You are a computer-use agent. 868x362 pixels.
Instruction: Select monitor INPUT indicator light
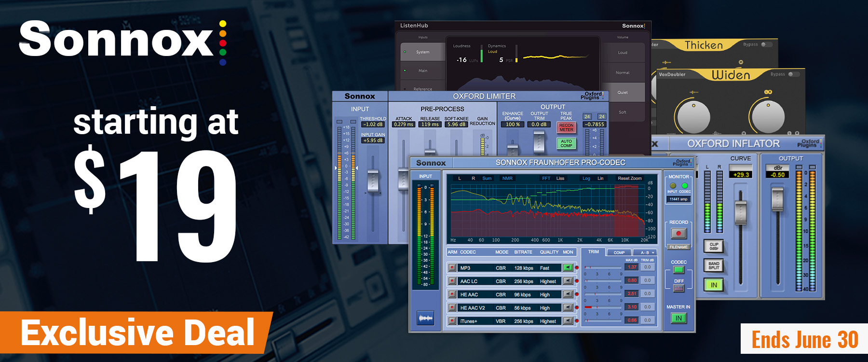pyautogui.click(x=673, y=185)
